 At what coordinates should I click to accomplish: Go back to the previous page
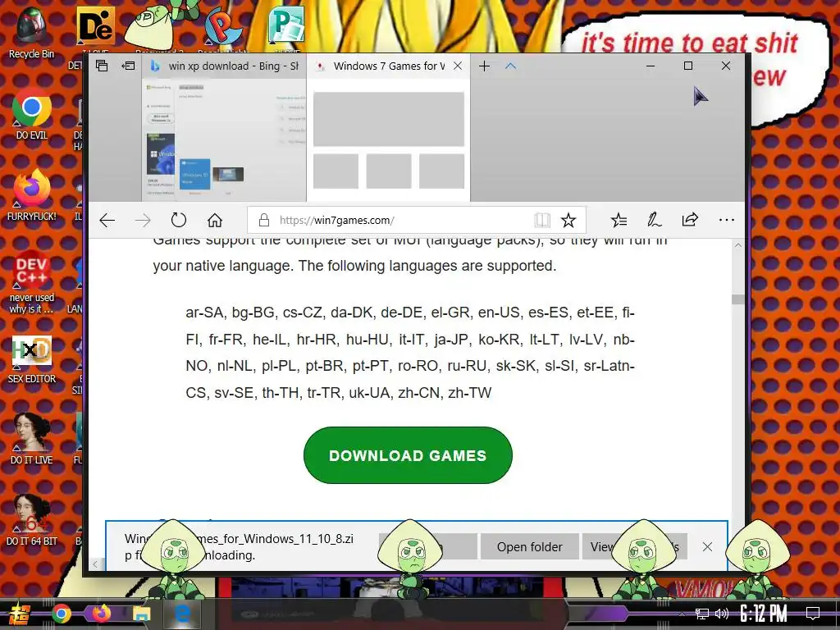pyautogui.click(x=107, y=220)
